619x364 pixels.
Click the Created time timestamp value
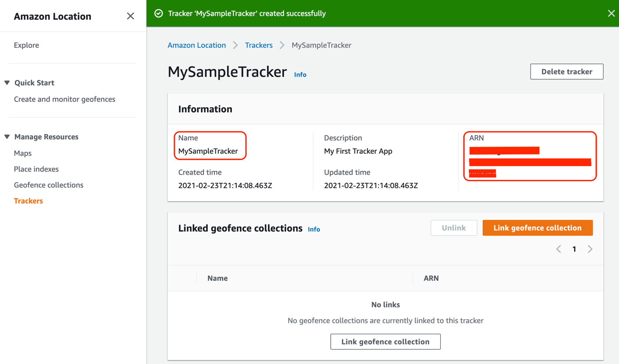[225, 185]
